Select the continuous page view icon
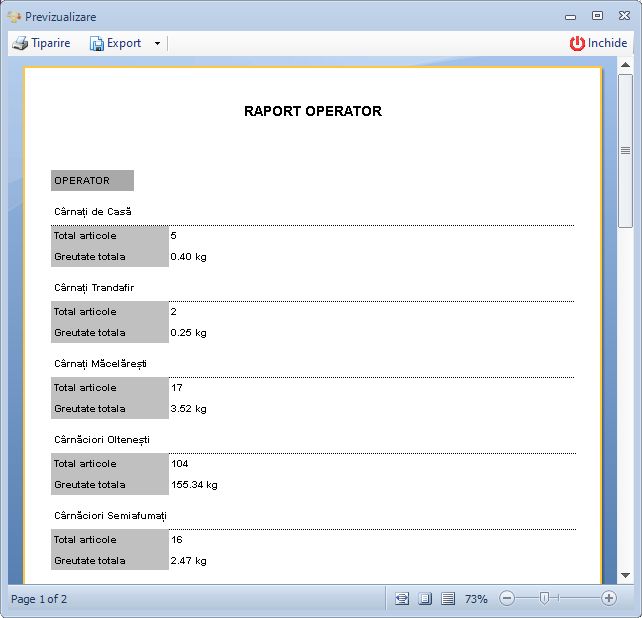Viewport: 642px width, 618px height. 448,599
